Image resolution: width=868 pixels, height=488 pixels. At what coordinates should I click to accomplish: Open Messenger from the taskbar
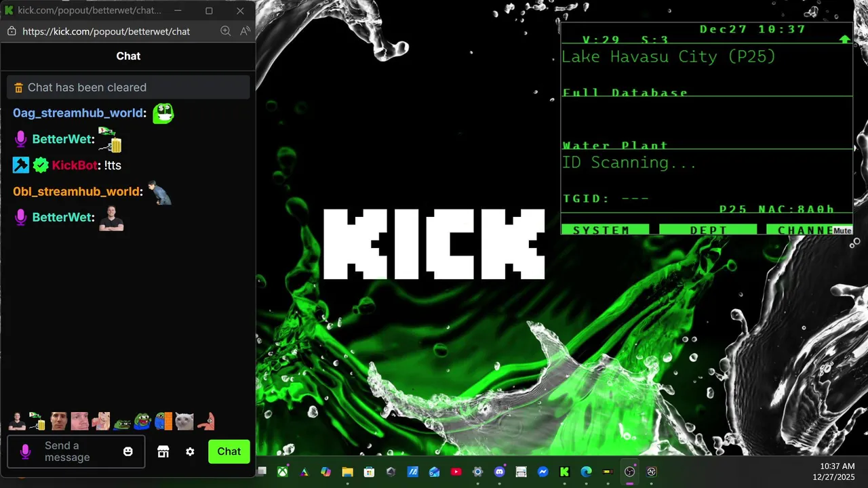[x=542, y=472]
